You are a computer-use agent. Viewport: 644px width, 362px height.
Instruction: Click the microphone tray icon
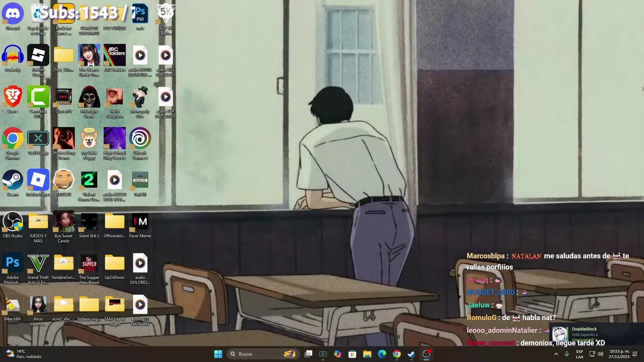pos(567,354)
